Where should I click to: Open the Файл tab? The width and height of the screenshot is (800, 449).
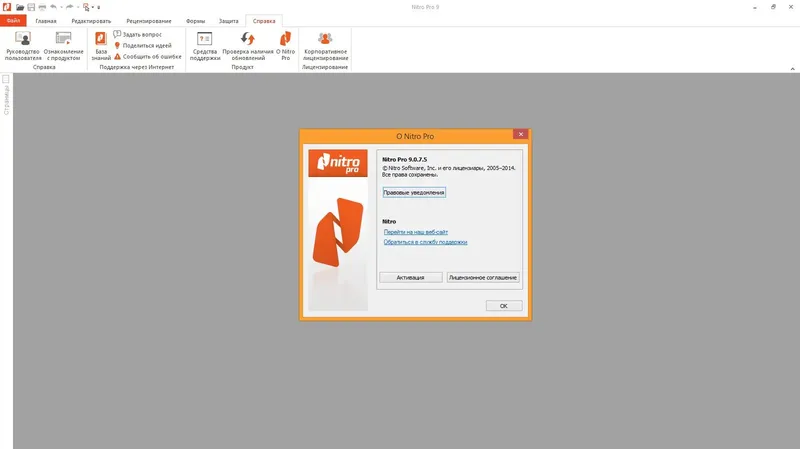point(13,21)
